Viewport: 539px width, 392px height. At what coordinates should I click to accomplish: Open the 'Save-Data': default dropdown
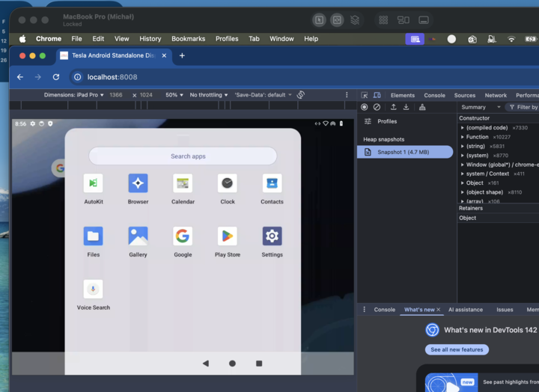point(263,95)
